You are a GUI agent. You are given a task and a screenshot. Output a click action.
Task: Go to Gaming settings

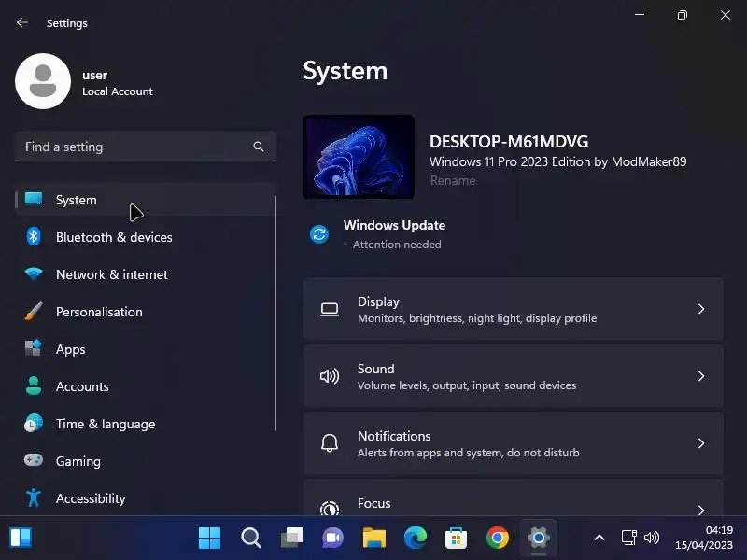pos(146,461)
